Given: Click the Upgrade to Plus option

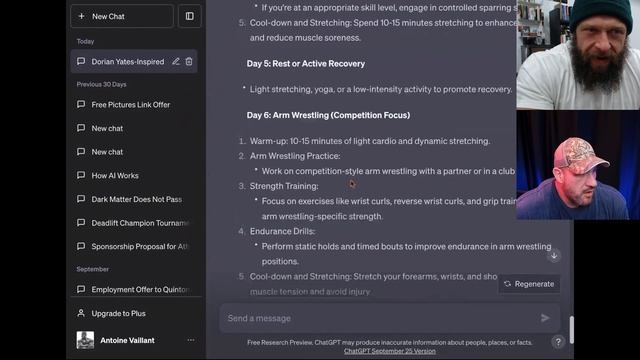Looking at the screenshot, I should point(118,313).
